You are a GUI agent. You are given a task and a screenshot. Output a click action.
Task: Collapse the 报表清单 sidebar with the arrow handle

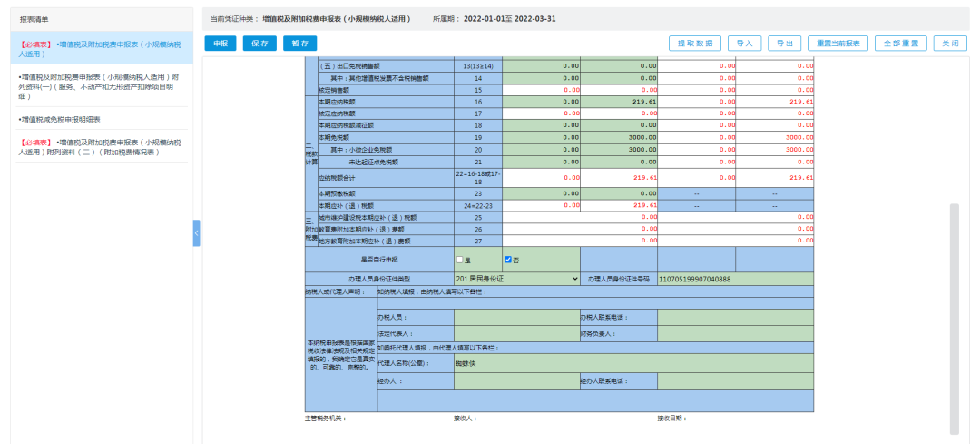[196, 232]
